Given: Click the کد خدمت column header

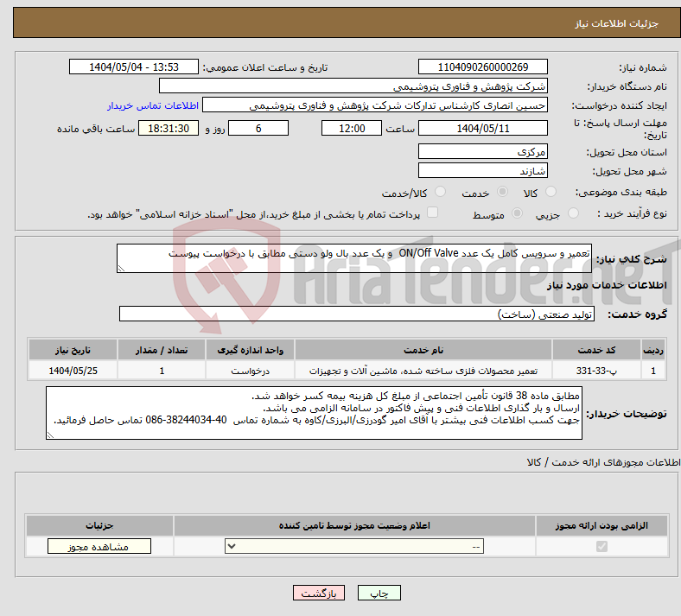Looking at the screenshot, I should pos(596,350).
